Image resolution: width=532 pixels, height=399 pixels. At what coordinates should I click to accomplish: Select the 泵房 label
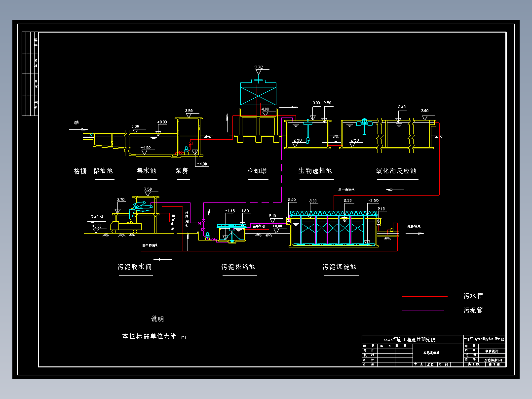(x=182, y=170)
